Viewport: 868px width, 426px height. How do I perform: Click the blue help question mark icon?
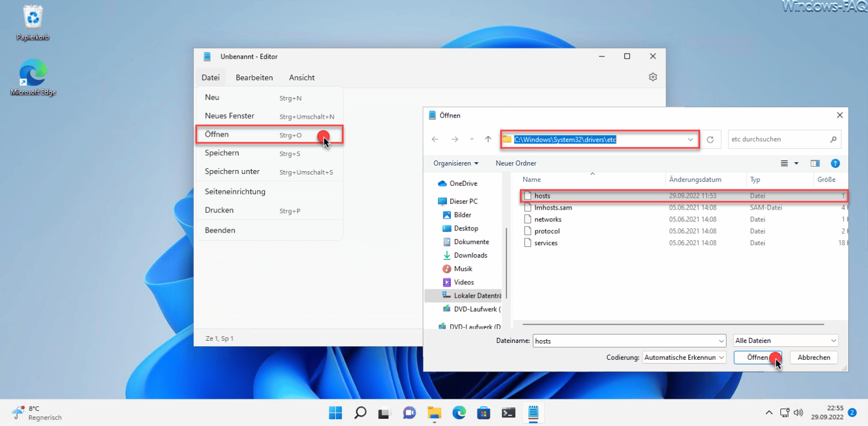click(x=835, y=163)
